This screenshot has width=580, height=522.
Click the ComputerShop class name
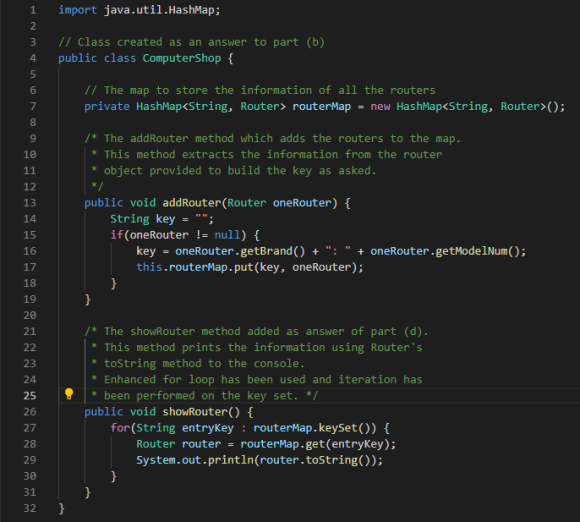coord(182,58)
